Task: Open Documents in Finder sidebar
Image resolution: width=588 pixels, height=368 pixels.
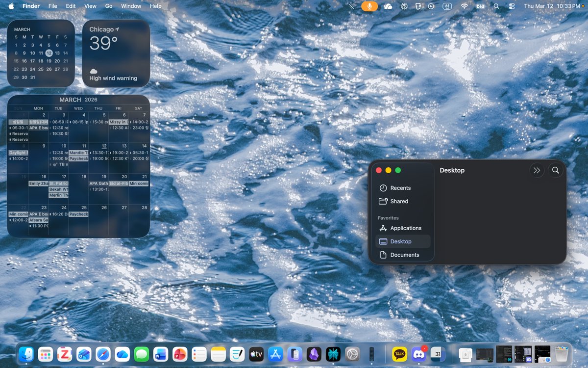Action: pyautogui.click(x=402, y=255)
